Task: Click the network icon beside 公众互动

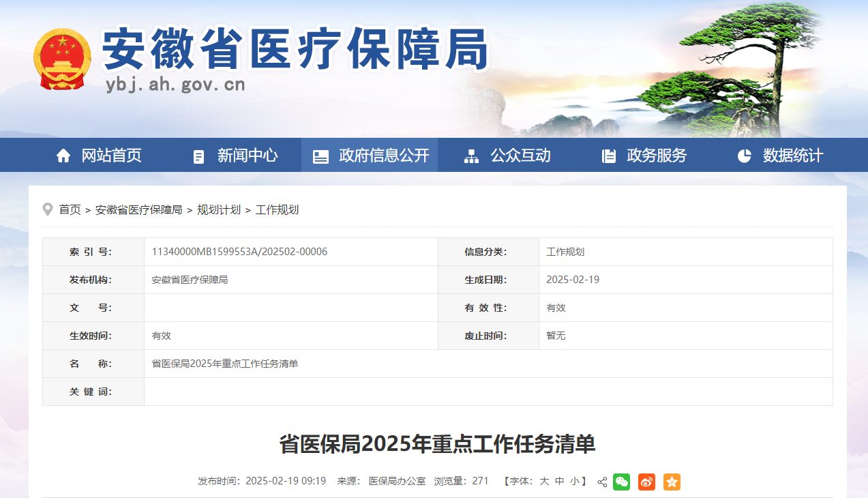Action: tap(471, 156)
